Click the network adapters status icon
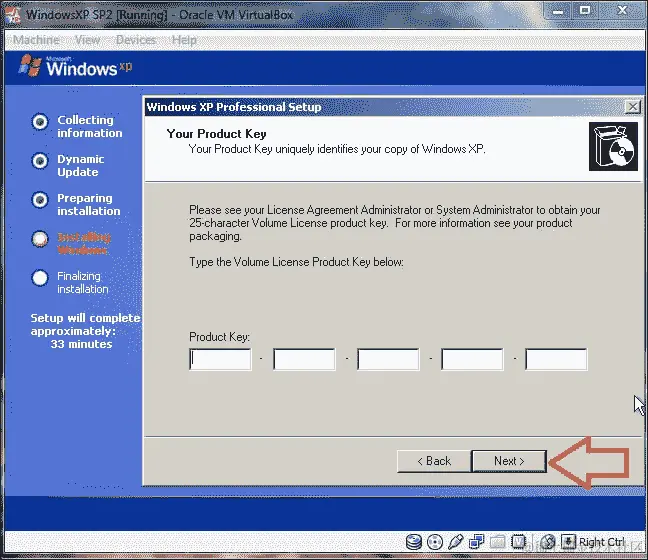The width and height of the screenshot is (648, 560). coord(476,541)
